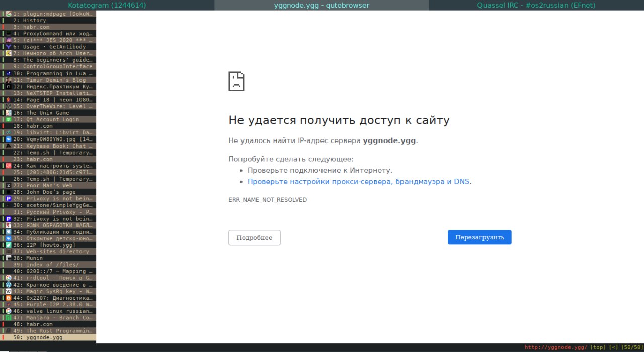
Task: Click the Подробнее details button
Action: click(x=255, y=238)
